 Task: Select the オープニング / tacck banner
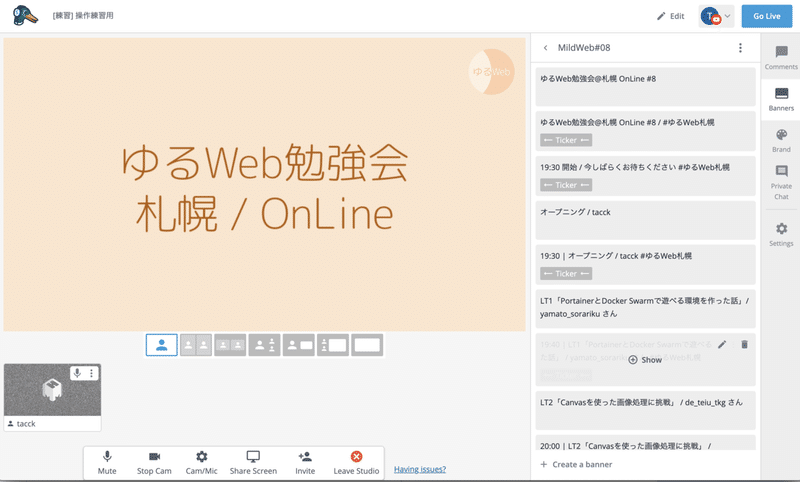(x=645, y=220)
